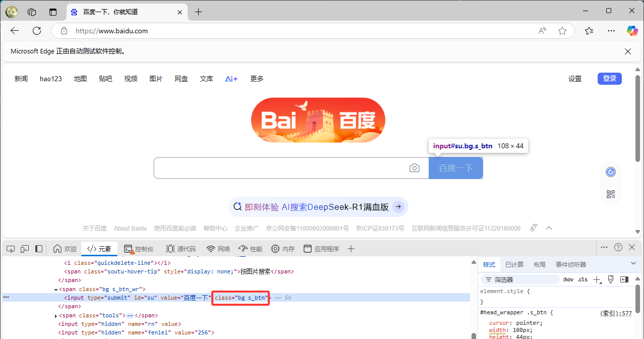Screen dimensions: 644x339
Task: Open the 性能 performance tab
Action: coord(251,249)
